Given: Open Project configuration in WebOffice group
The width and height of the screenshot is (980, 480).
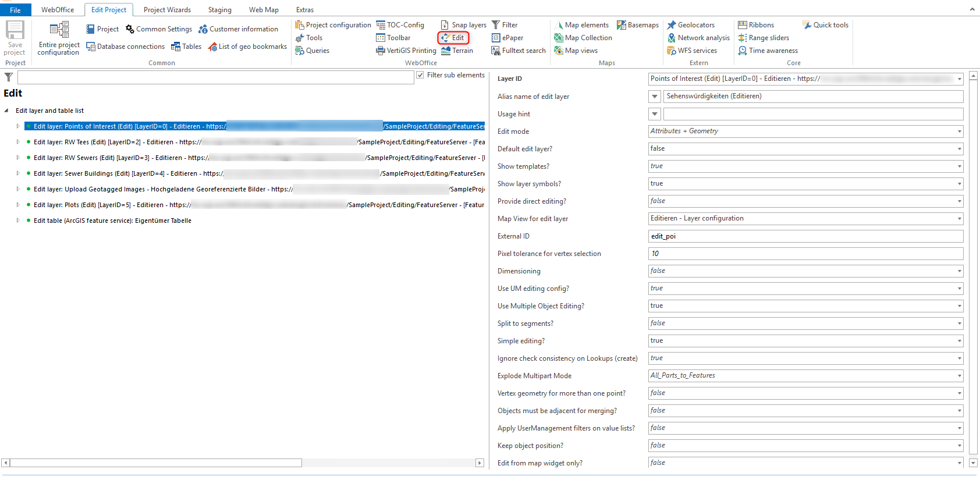Looking at the screenshot, I should [x=333, y=25].
